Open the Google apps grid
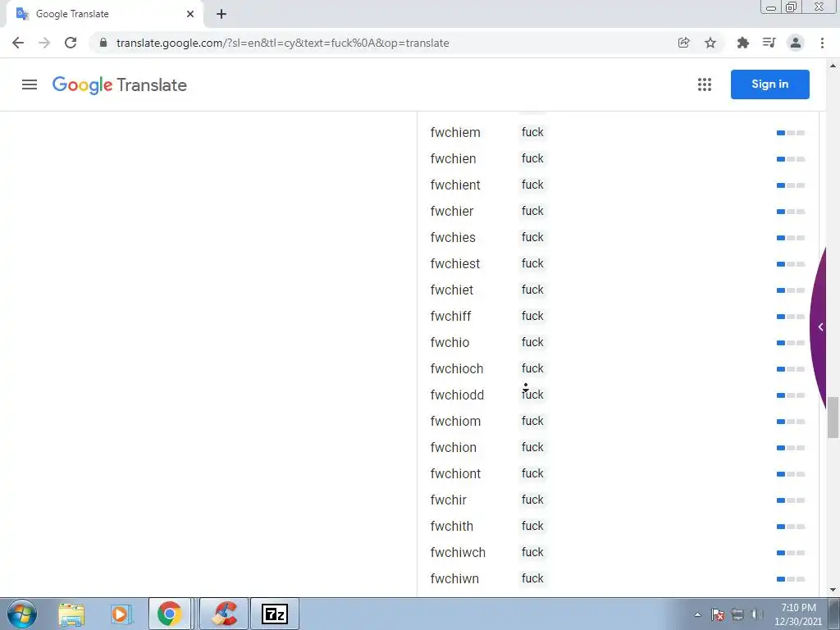The width and height of the screenshot is (840, 630). pos(705,84)
